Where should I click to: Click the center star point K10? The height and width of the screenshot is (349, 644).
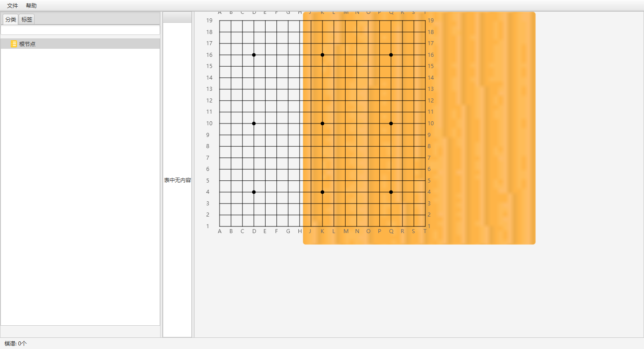tap(322, 123)
